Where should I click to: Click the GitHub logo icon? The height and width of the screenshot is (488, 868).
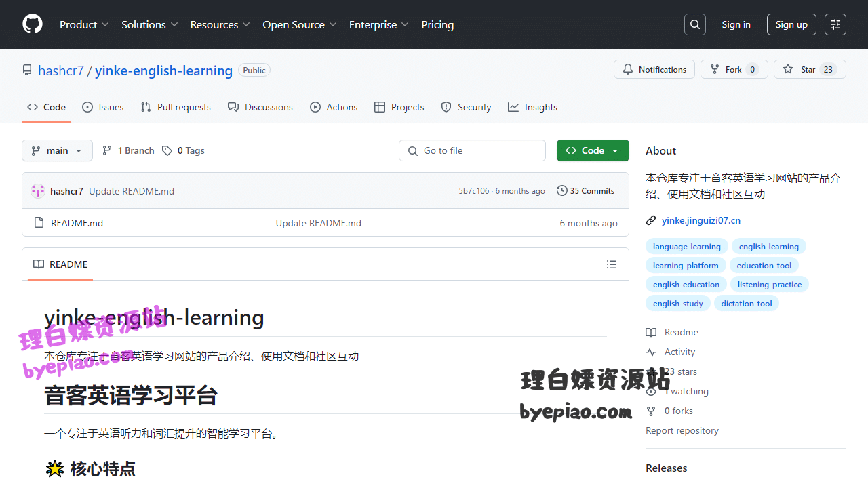pyautogui.click(x=33, y=24)
